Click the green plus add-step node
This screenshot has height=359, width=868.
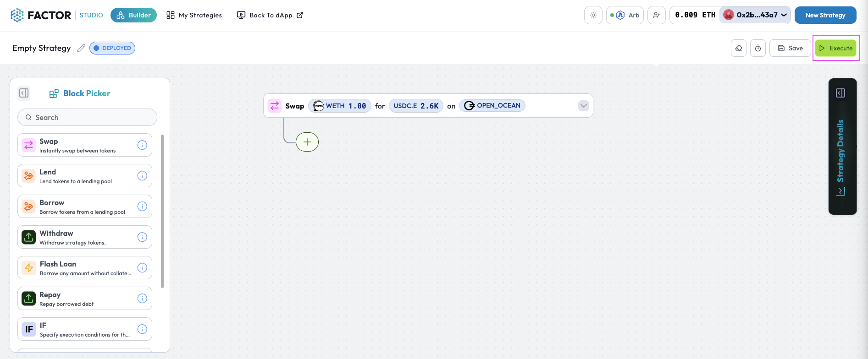[x=307, y=142]
